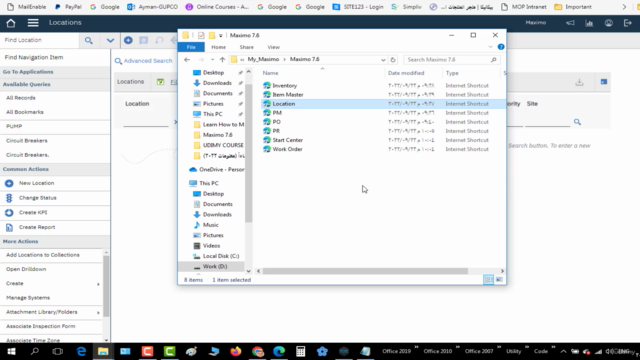Viewport: 640px width, 360px height.
Task: Switch Explorer to details view icon
Action: (x=488, y=280)
